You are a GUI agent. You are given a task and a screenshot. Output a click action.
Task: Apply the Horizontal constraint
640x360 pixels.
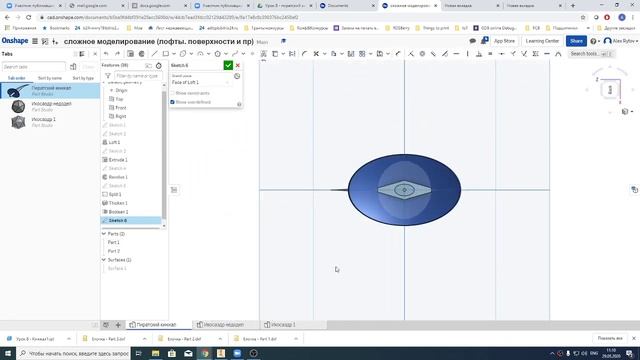456,54
